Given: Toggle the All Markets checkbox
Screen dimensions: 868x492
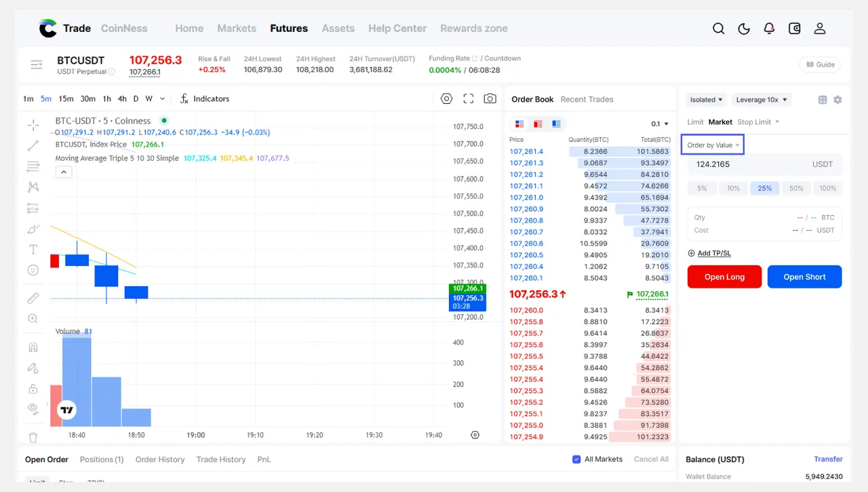Looking at the screenshot, I should pyautogui.click(x=576, y=459).
